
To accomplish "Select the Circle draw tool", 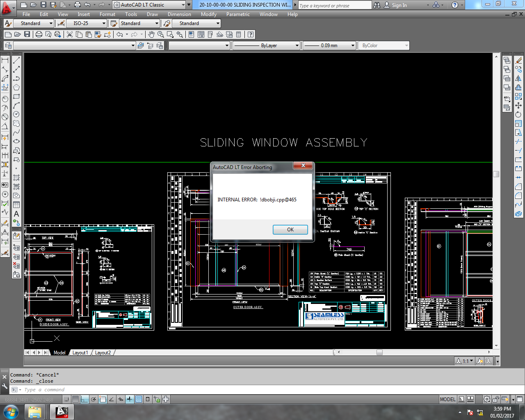I will click(x=16, y=114).
